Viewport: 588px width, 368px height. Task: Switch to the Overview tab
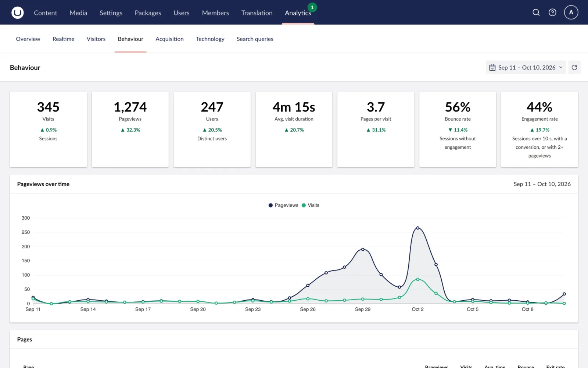pyautogui.click(x=28, y=39)
